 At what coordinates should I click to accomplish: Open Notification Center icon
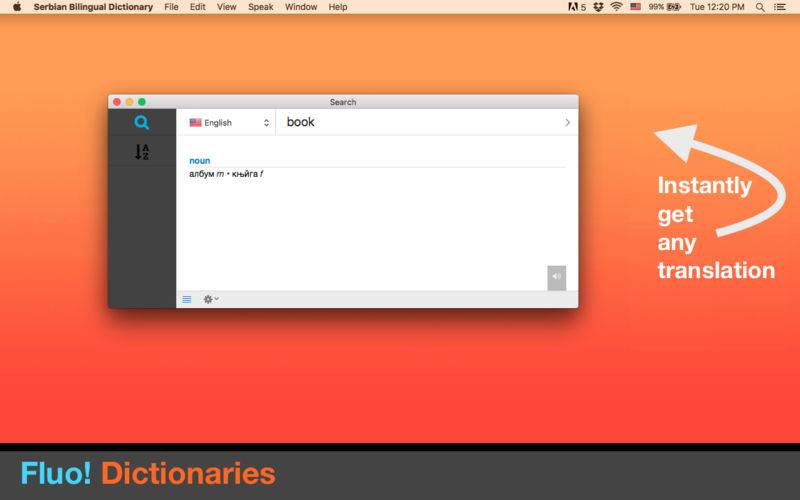[x=780, y=7]
